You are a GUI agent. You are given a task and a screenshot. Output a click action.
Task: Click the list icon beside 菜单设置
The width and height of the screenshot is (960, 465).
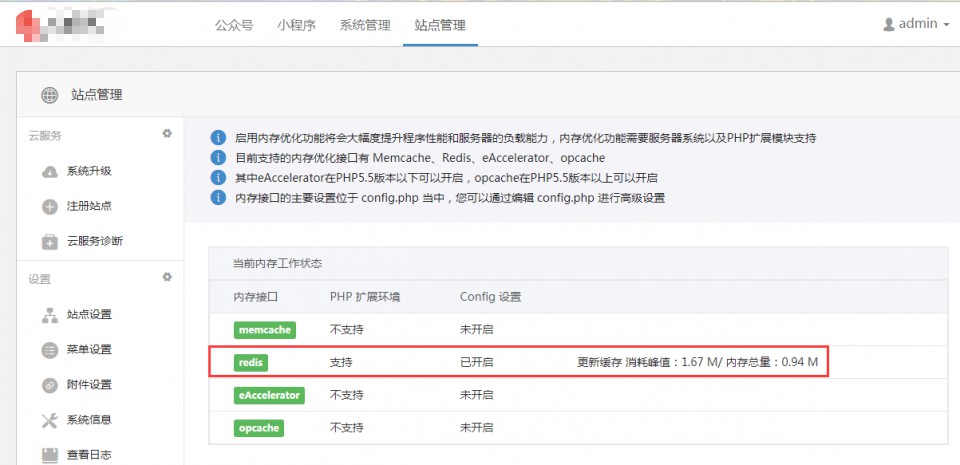click(49, 350)
